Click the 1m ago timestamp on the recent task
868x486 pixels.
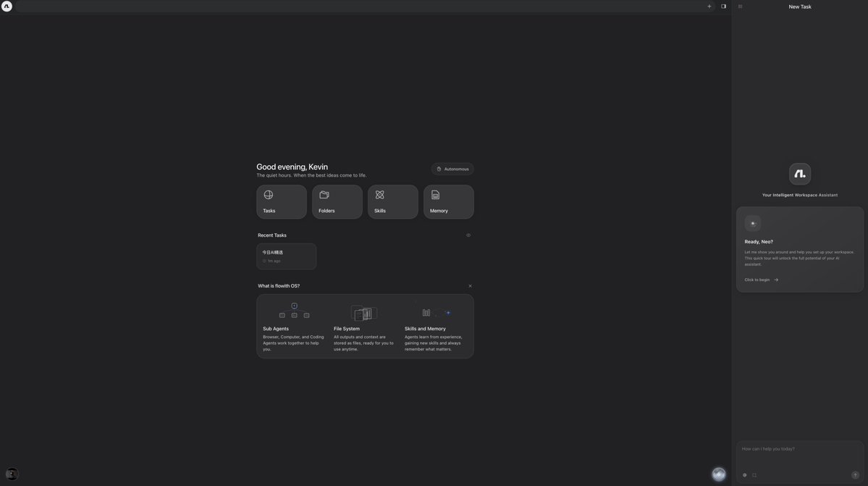(274, 261)
